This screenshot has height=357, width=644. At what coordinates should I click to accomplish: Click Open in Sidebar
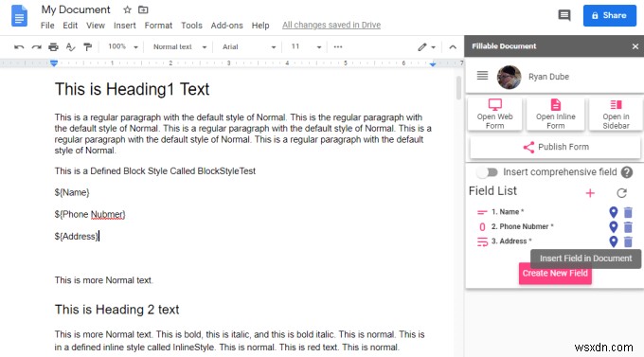(x=616, y=115)
